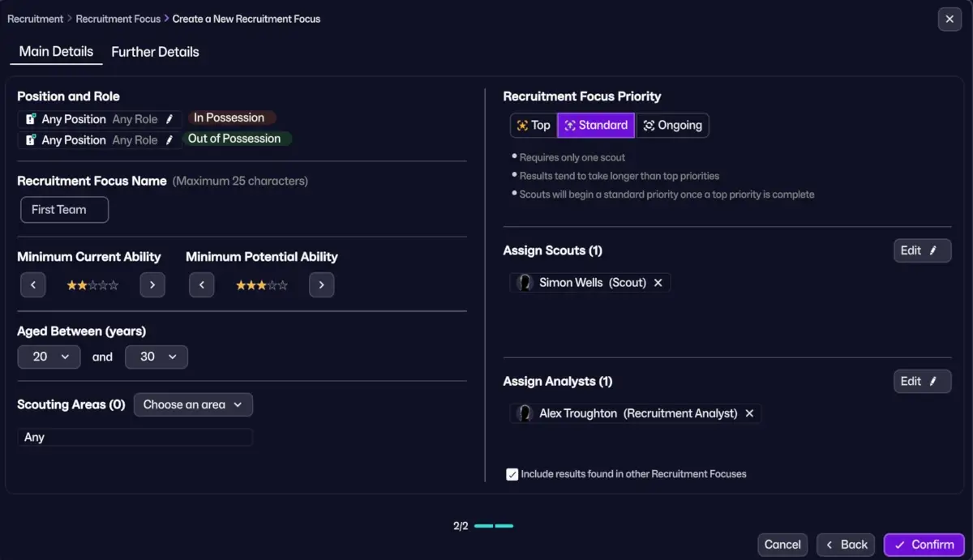Click the Back button

[x=846, y=545]
